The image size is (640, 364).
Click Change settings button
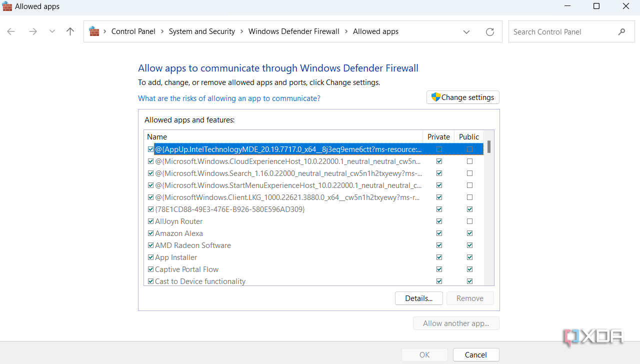point(463,97)
